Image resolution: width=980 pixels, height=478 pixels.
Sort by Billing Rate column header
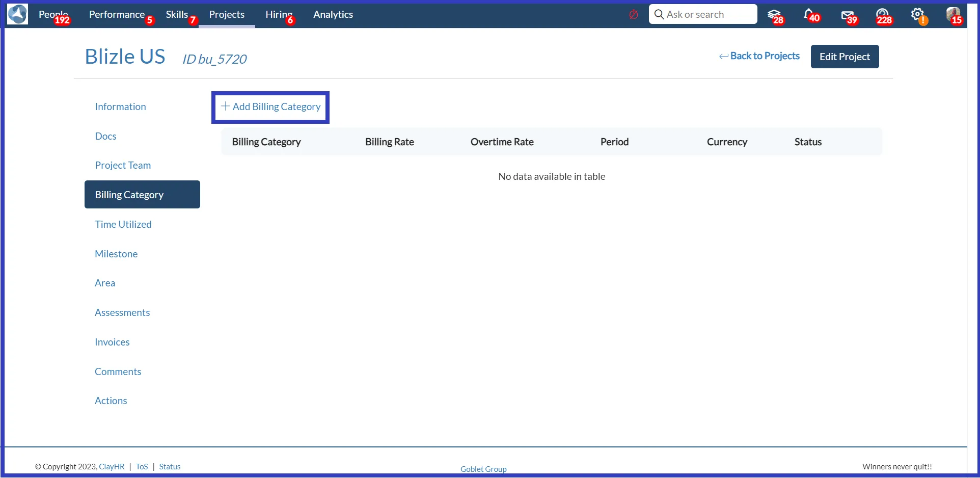click(x=390, y=142)
